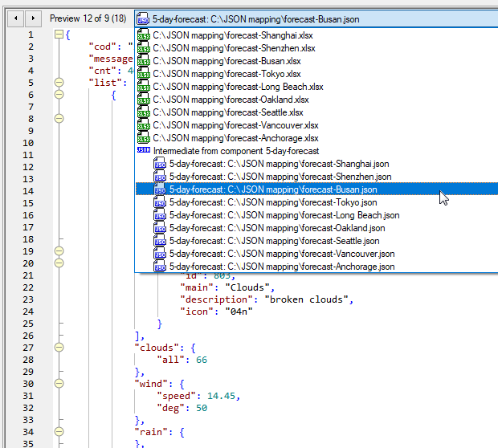The width and height of the screenshot is (498, 448).
Task: Click the JSON icon beside 5-day-forecast Shanghai.json
Action: click(x=160, y=164)
